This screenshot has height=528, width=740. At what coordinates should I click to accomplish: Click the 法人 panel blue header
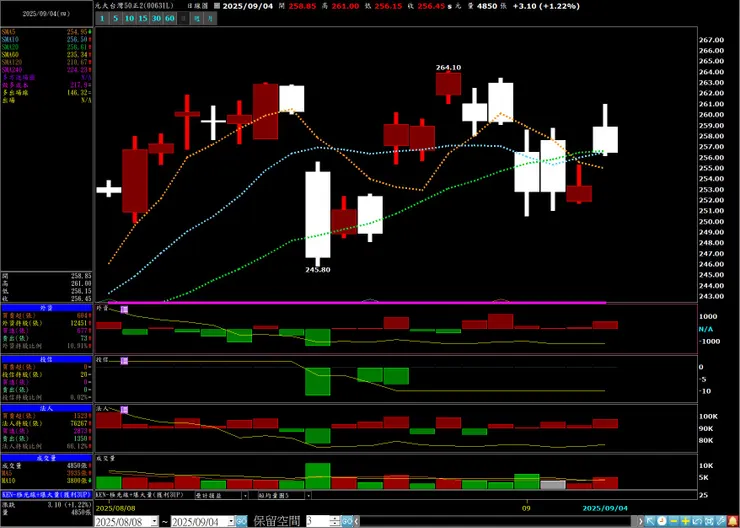click(47, 409)
